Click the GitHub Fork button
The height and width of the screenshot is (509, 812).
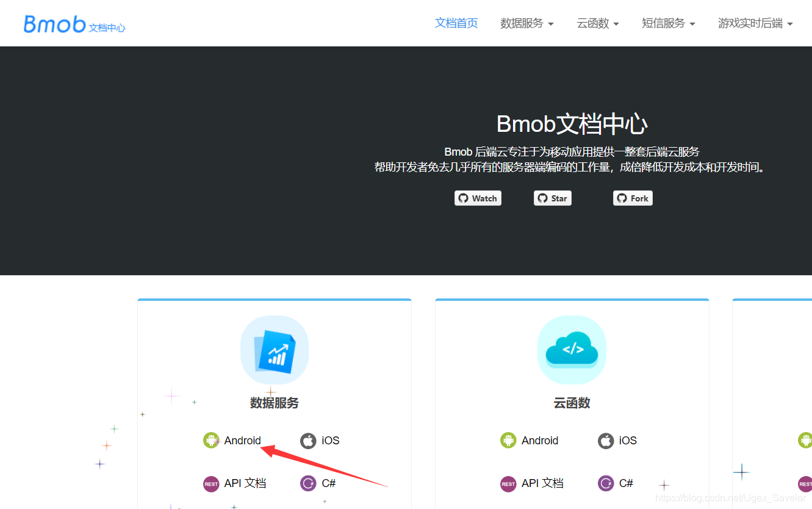point(633,198)
